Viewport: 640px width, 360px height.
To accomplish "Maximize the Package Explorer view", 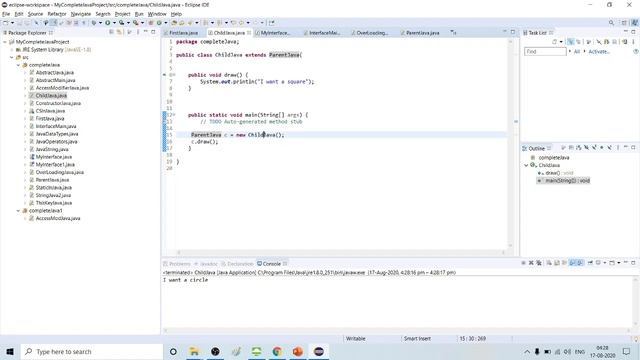I will pyautogui.click(x=153, y=32).
